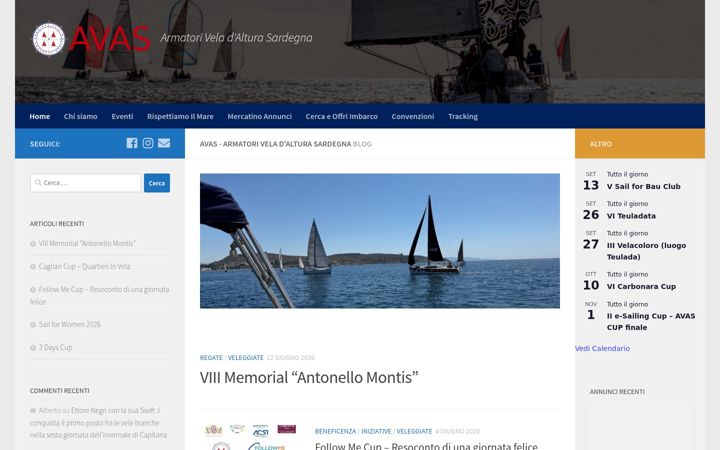The height and width of the screenshot is (450, 720).
Task: Open recent article Cagliari Cup – Quartieri in Vela
Action: [x=84, y=266]
